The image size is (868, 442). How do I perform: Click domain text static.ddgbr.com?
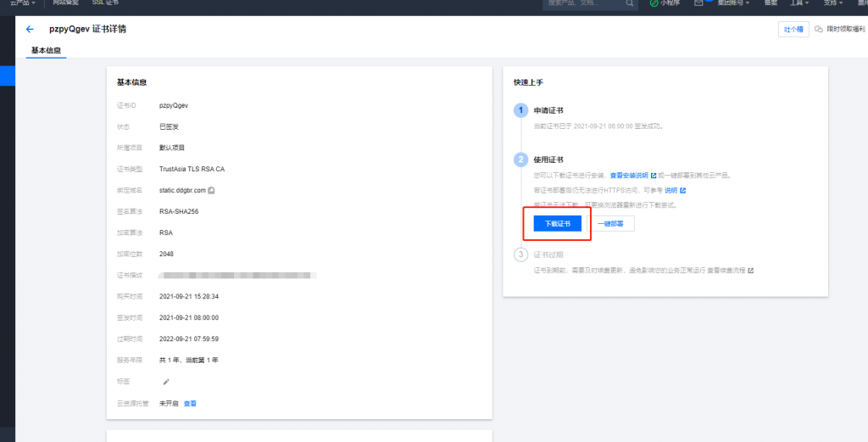182,190
